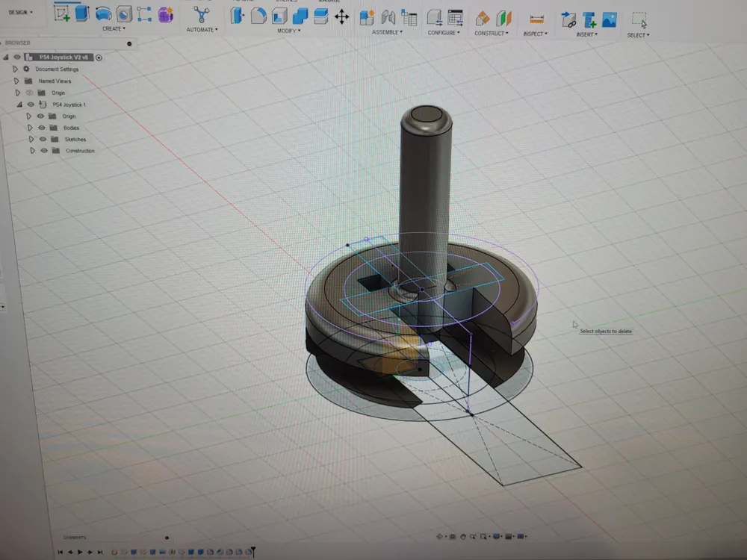Open the INSPECT menu

(x=535, y=34)
